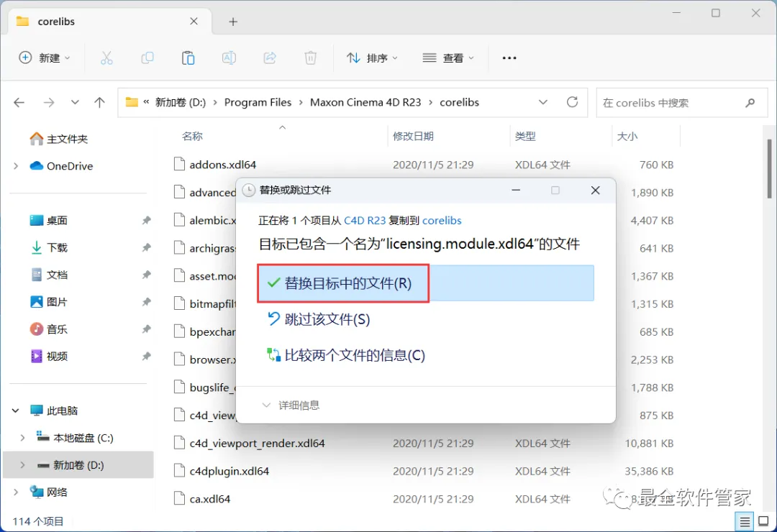Click the Cut scissors icon
Image resolution: width=777 pixels, height=532 pixels.
click(x=106, y=58)
